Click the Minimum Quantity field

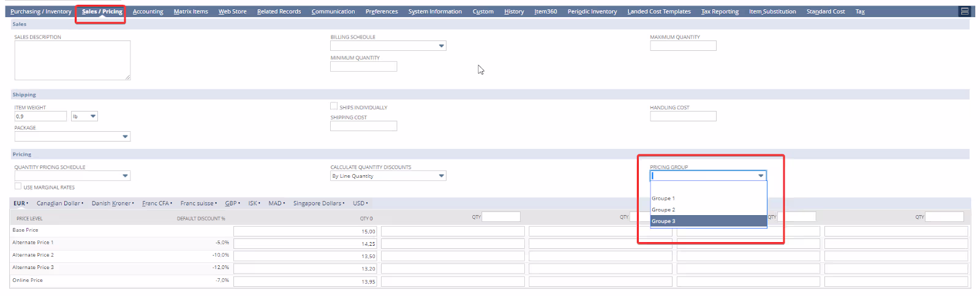[x=363, y=66]
